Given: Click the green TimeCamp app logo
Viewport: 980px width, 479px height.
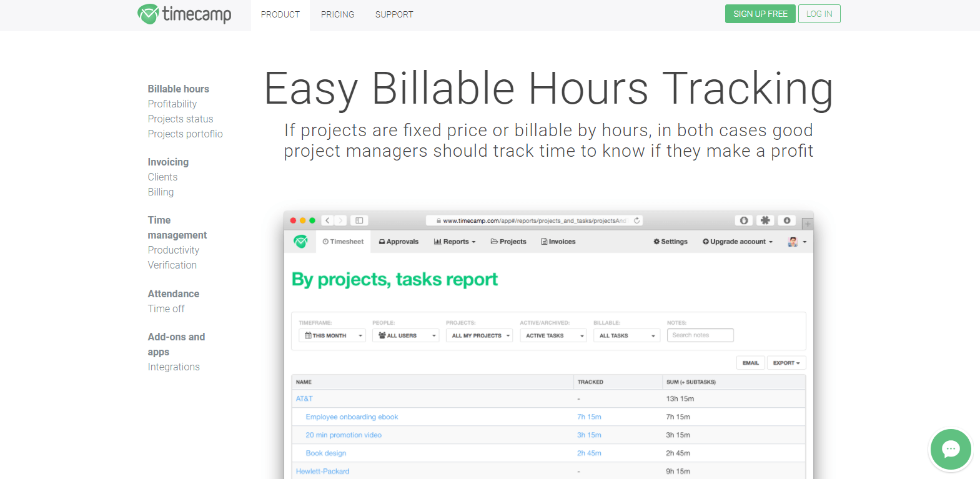Looking at the screenshot, I should pos(300,241).
